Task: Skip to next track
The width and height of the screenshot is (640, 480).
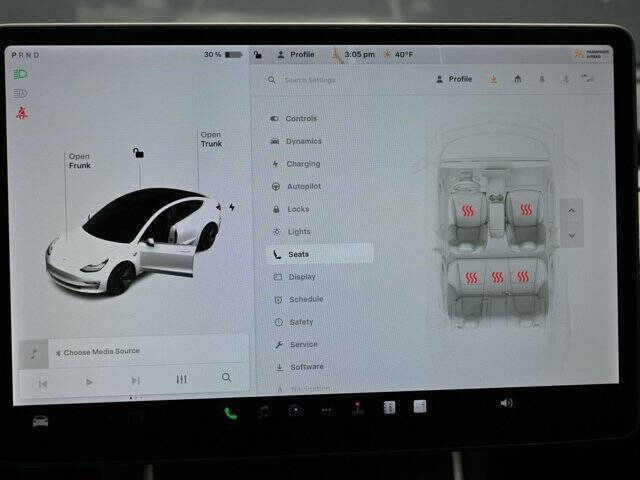Action: point(136,381)
